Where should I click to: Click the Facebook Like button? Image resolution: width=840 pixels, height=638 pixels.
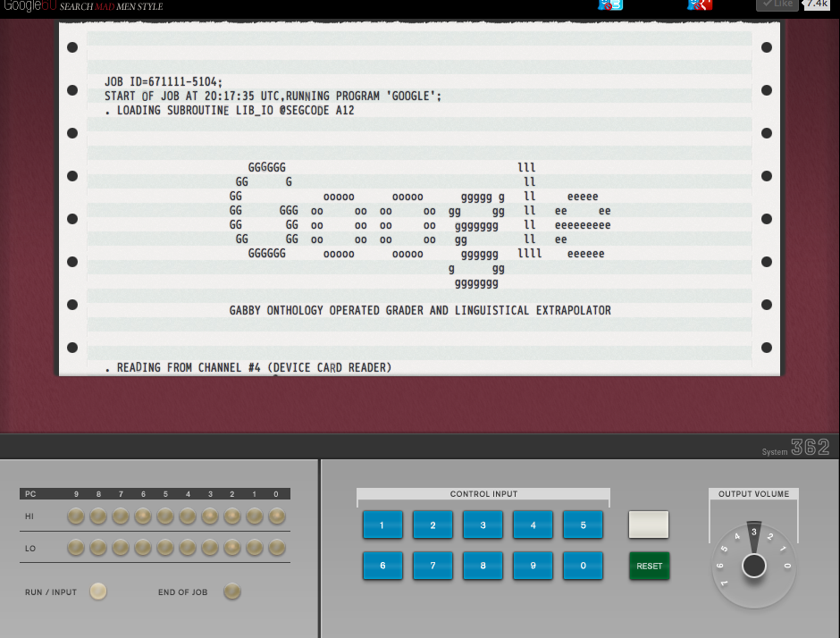click(x=777, y=4)
